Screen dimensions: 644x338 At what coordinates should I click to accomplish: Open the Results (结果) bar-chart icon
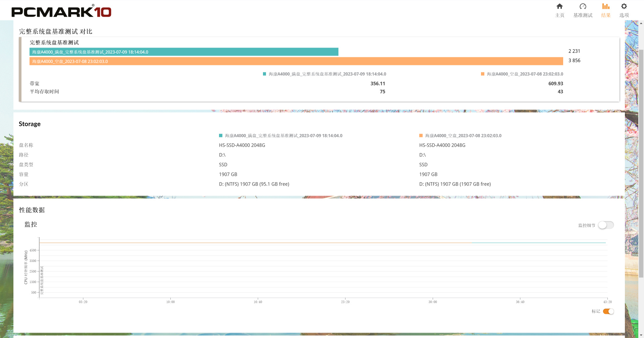pyautogui.click(x=606, y=6)
